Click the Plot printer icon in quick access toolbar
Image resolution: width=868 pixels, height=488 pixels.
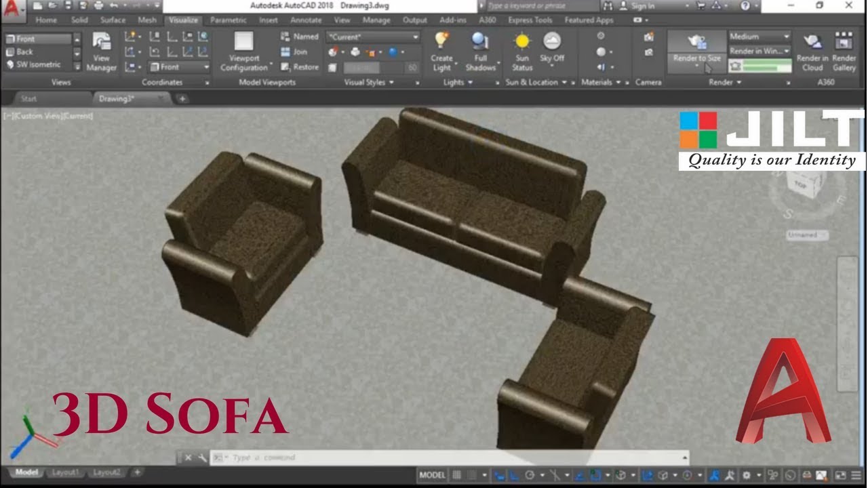99,5
